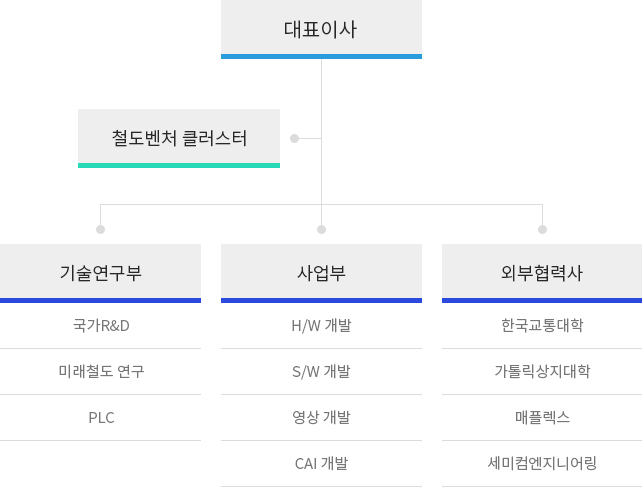The width and height of the screenshot is (642, 487).
Task: Click connector dot beside 철도벤처 클러스터
Action: click(x=294, y=138)
